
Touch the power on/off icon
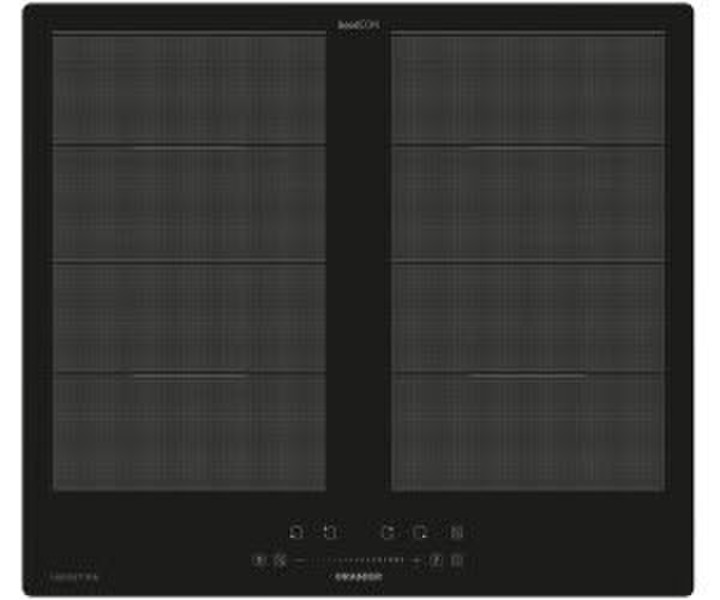pos(259,560)
